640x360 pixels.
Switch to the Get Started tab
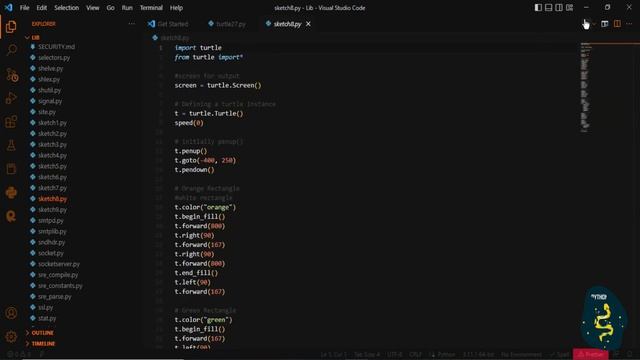click(x=168, y=24)
